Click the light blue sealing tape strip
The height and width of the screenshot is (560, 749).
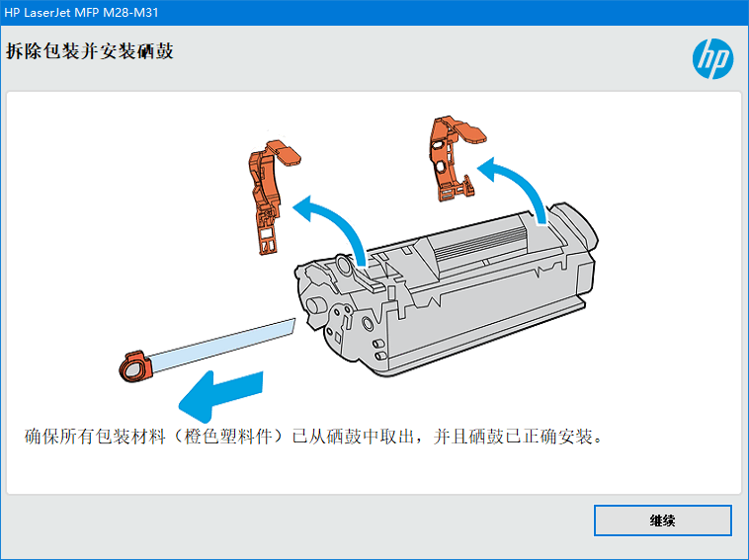tap(221, 346)
